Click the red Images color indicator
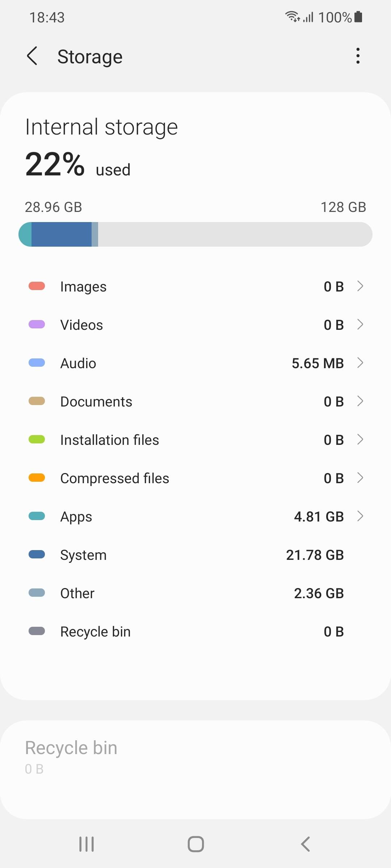 (x=37, y=286)
